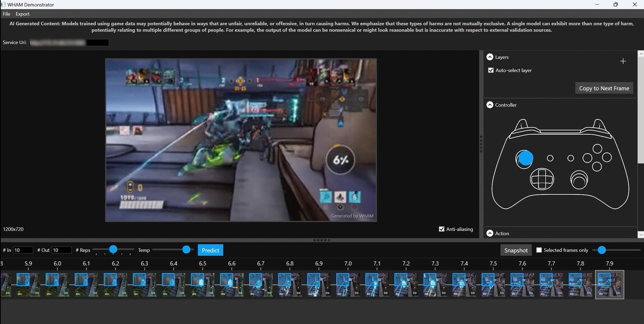Click the Temp slider handle

click(x=186, y=249)
